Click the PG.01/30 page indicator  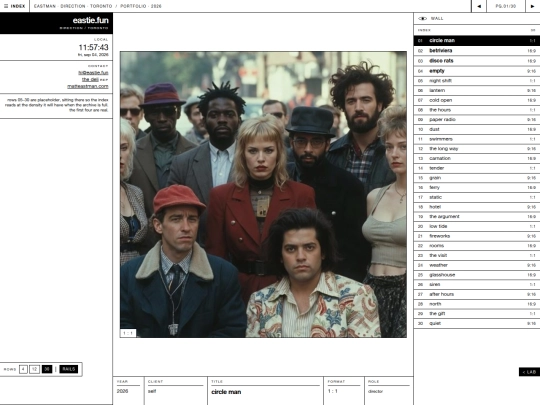point(506,6)
